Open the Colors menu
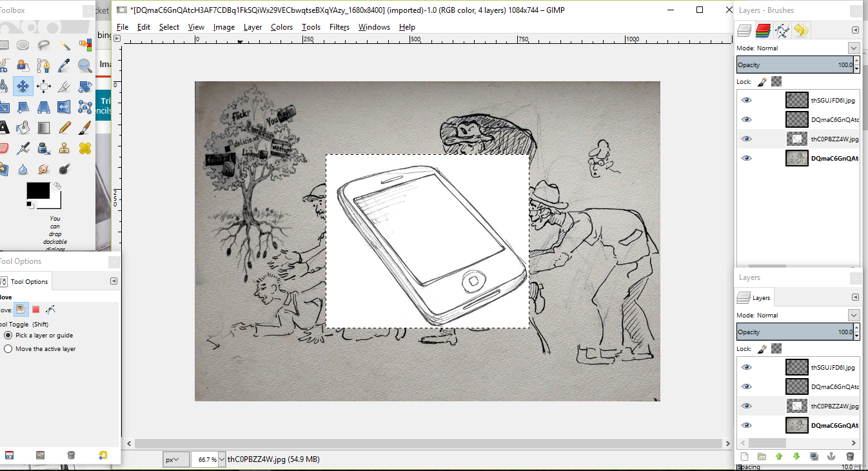Viewport: 868px width, 471px height. click(x=281, y=27)
